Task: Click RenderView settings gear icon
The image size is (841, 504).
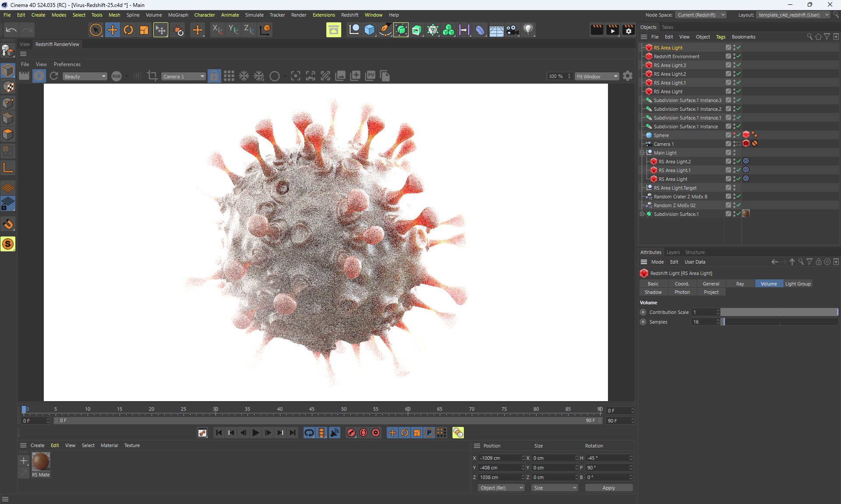Action: pyautogui.click(x=628, y=76)
